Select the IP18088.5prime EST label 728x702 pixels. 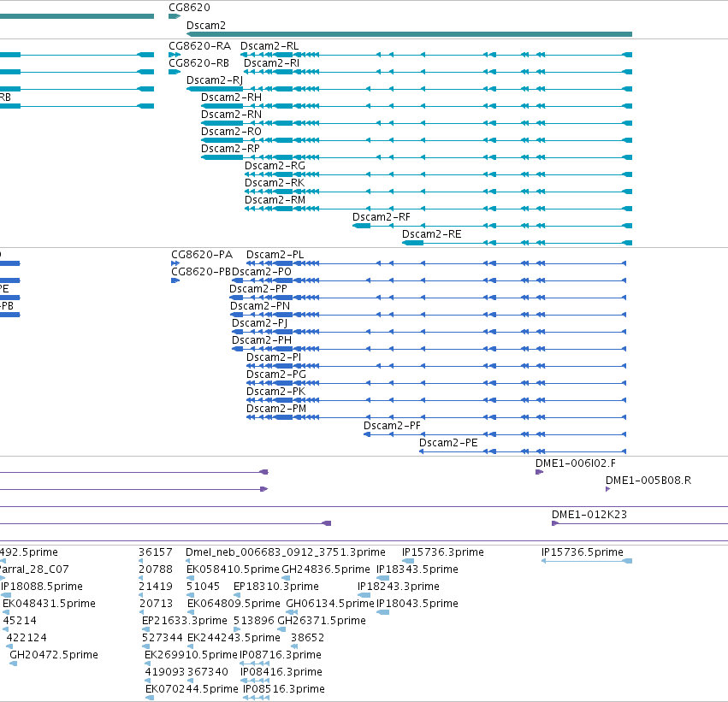(x=41, y=587)
